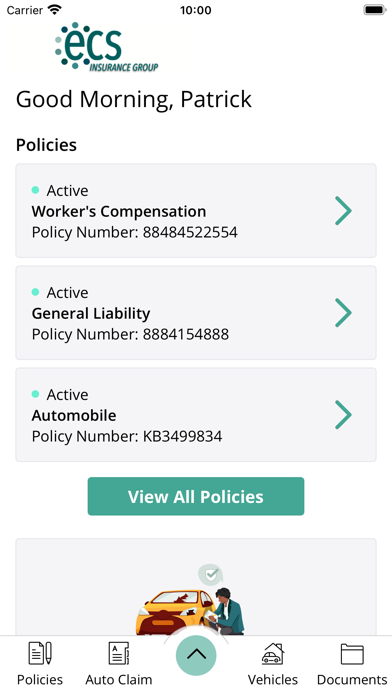Click the View All Policies button
Viewport: 392px width, 696px height.
(x=196, y=496)
